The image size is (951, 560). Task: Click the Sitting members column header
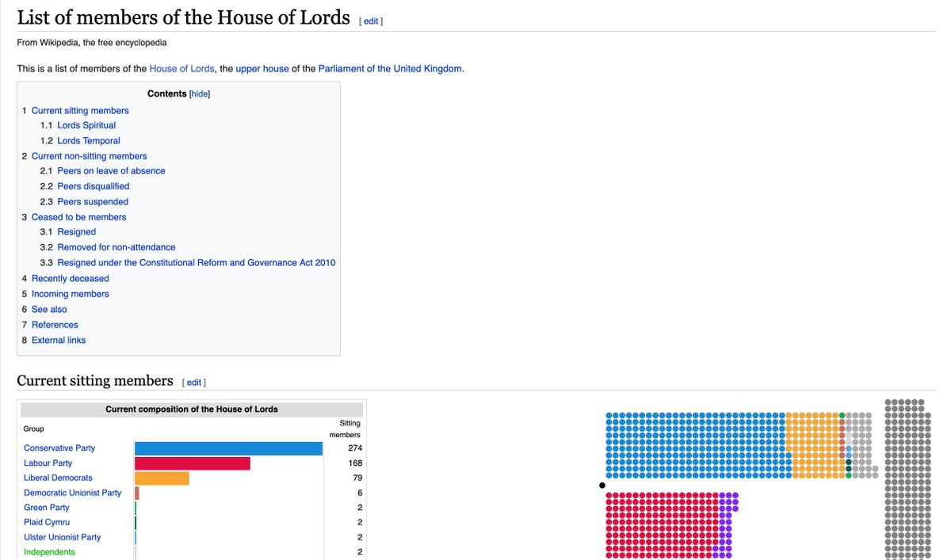click(x=345, y=429)
